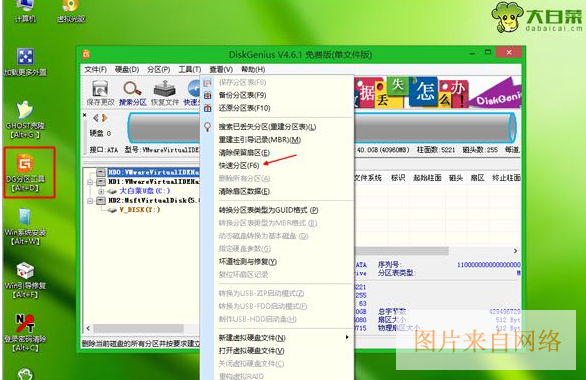Viewport: 586px width, 380px height.
Task: Click the 起始柱面 column header
Action: 427,178
